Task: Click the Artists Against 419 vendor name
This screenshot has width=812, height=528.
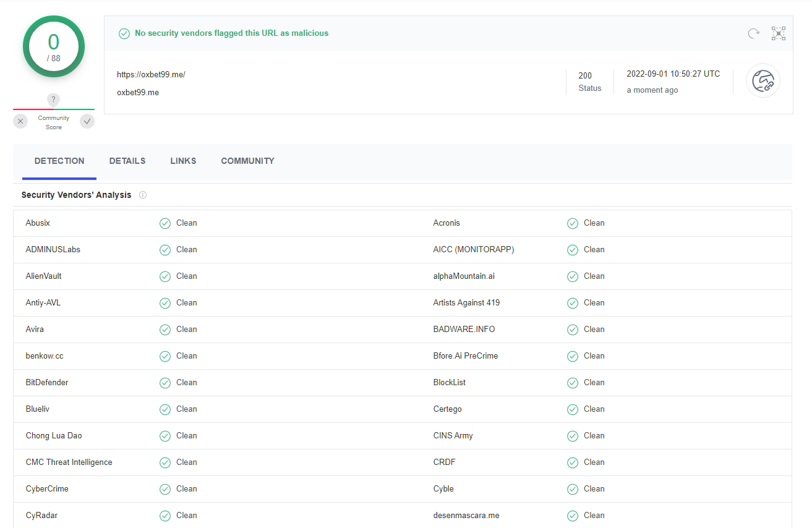Action: 466,303
